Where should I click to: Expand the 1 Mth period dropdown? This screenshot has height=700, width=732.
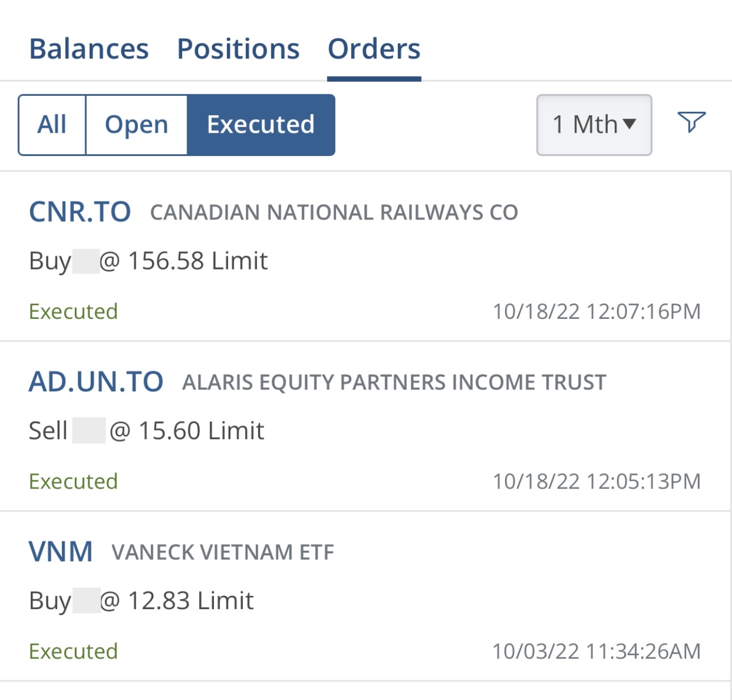coord(594,125)
